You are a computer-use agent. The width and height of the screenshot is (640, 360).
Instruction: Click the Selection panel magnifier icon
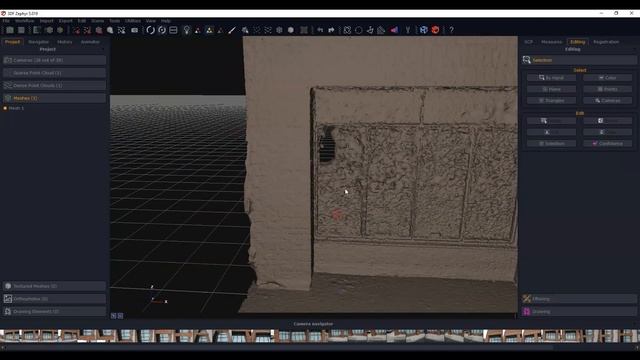click(527, 60)
